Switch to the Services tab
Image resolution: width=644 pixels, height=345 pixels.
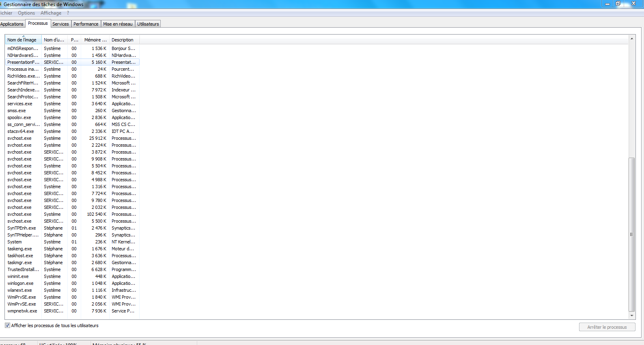[60, 24]
